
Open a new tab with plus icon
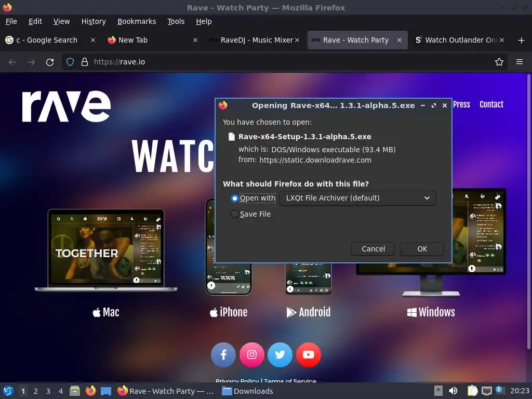(x=522, y=41)
